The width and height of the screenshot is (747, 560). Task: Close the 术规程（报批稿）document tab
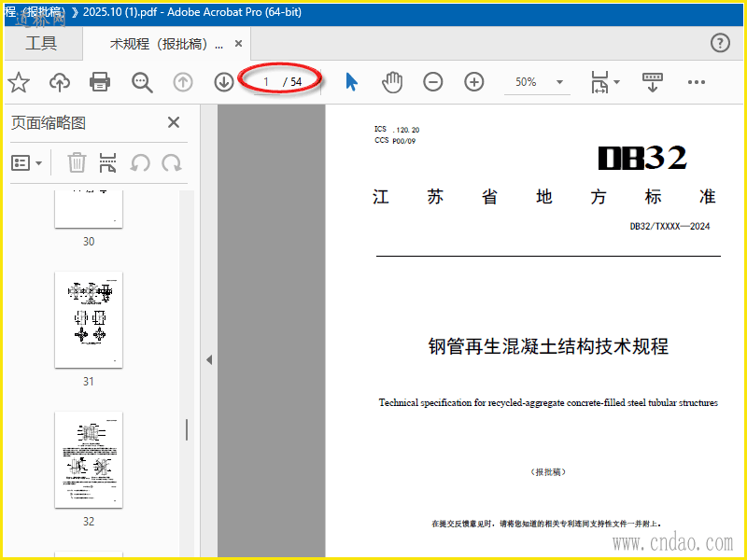239,44
